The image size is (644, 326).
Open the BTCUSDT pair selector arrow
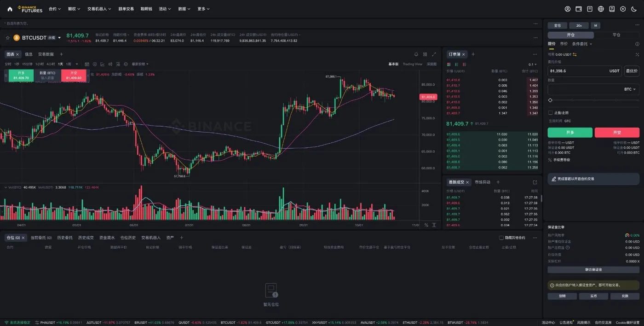[59, 38]
